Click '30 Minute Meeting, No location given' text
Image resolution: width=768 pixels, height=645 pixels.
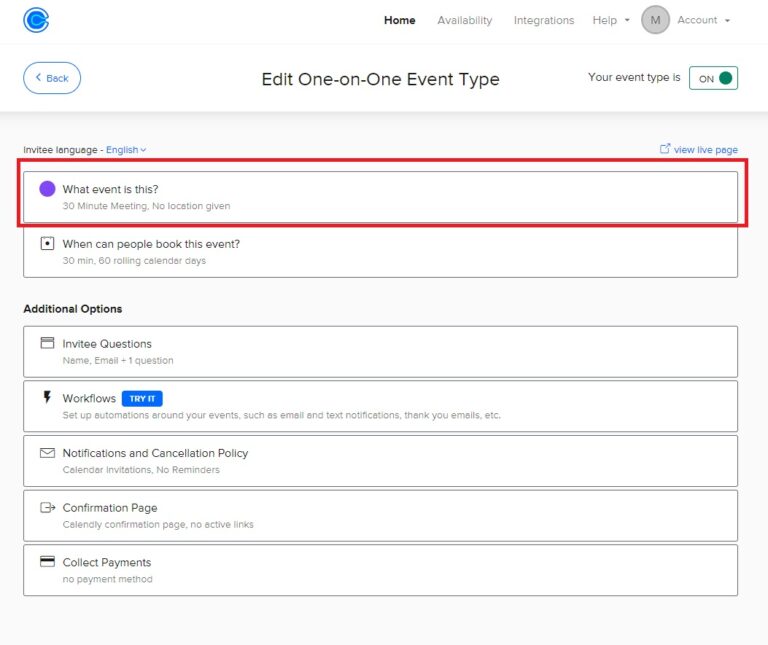click(146, 206)
